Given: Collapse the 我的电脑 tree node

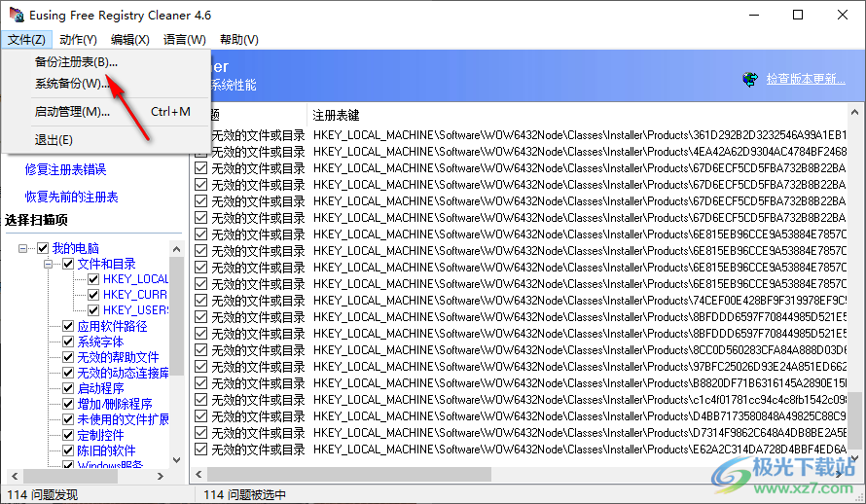Looking at the screenshot, I should 22,248.
